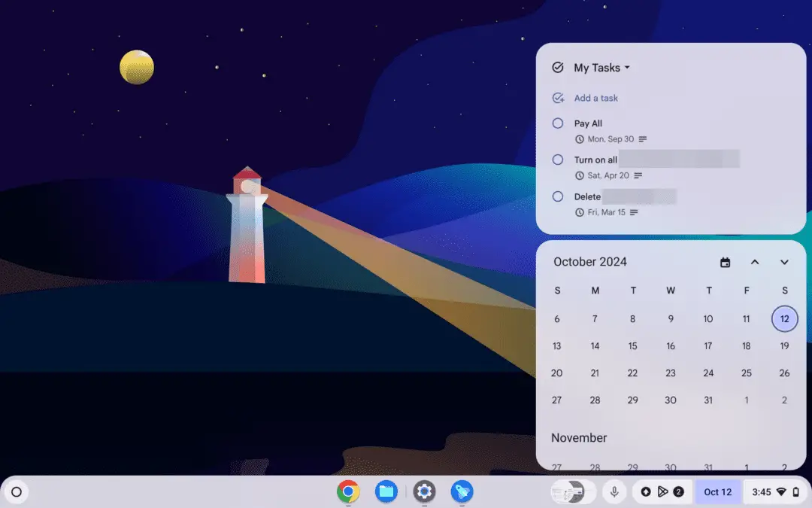The image size is (812, 508).
Task: Open the Launcher with the circle icon
Action: pos(16,491)
